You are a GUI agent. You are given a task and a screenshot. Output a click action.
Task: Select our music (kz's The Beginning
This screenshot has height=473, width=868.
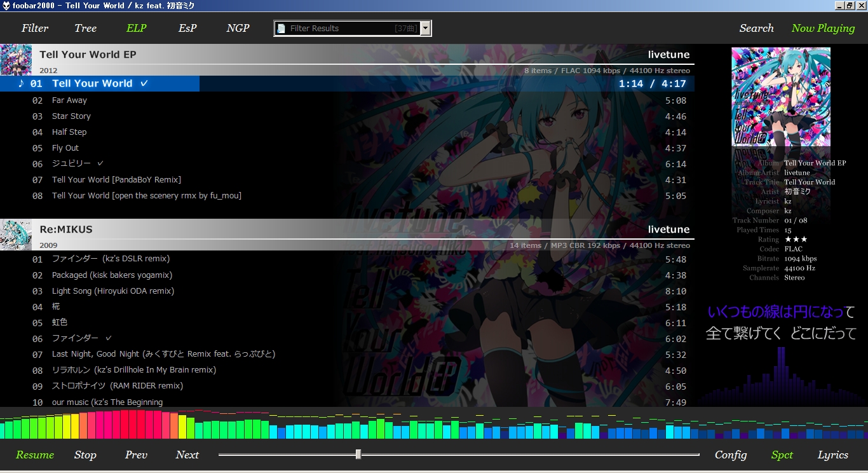coord(347,402)
